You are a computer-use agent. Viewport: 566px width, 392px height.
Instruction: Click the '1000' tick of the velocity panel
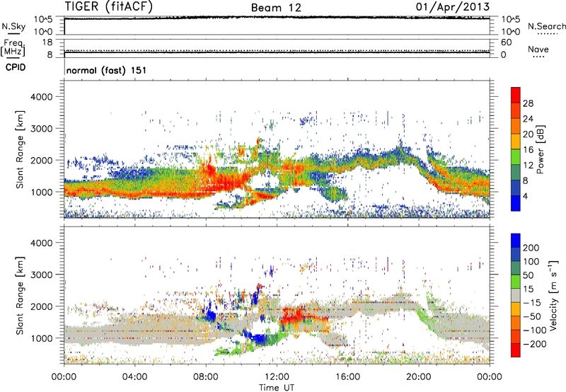(x=41, y=338)
